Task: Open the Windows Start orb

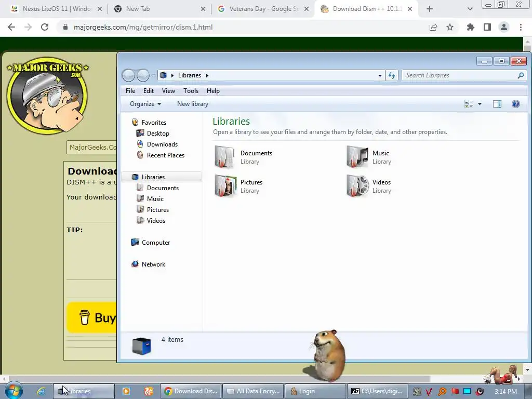Action: tap(14, 390)
